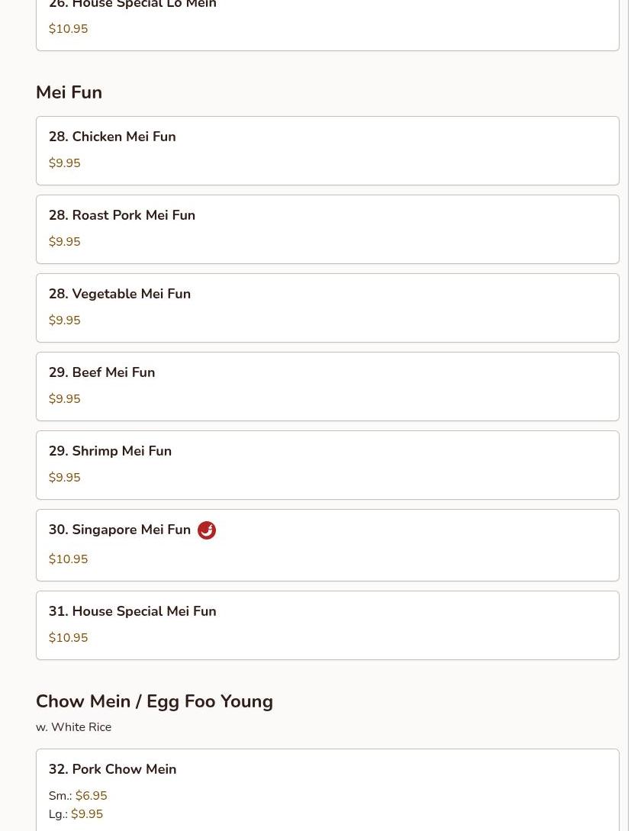Click the $9.95 price under Chicken Mei Fun

64,163
